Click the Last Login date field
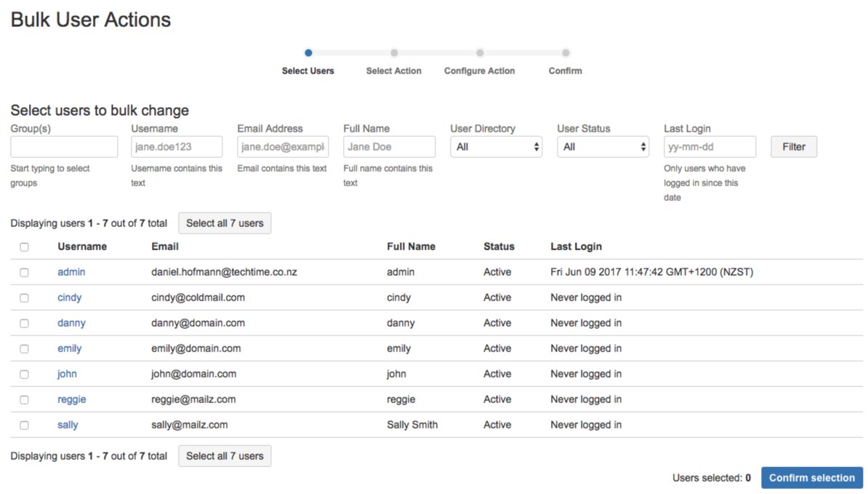Viewport: 868px width, 494px height. click(710, 147)
